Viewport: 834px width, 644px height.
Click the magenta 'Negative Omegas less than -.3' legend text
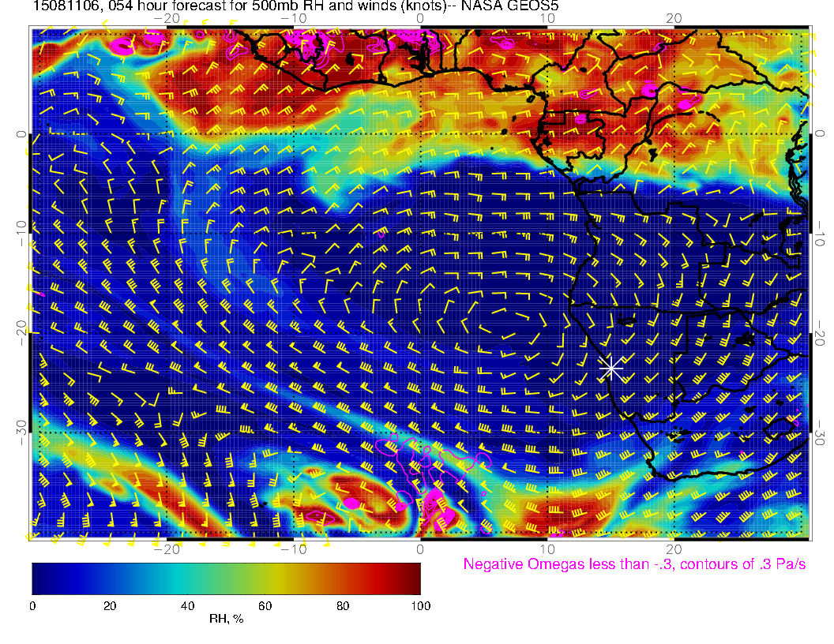pyautogui.click(x=634, y=563)
